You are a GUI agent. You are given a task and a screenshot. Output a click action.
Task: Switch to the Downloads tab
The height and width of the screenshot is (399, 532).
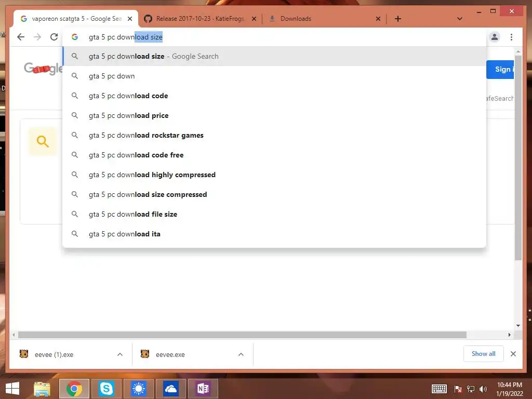click(x=324, y=19)
